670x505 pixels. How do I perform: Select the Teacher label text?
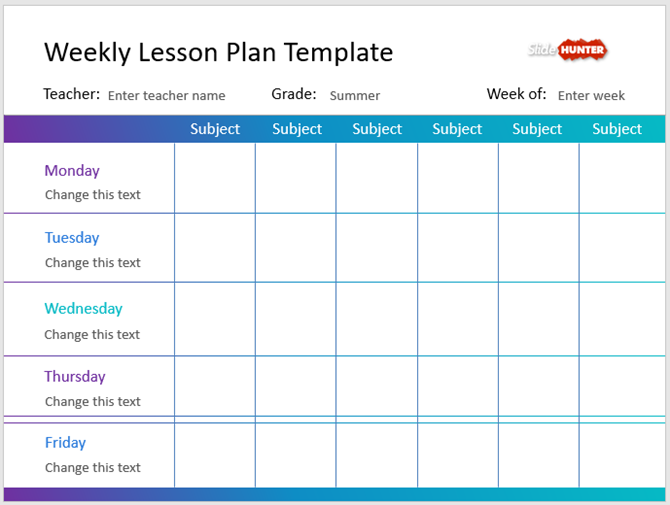click(71, 94)
